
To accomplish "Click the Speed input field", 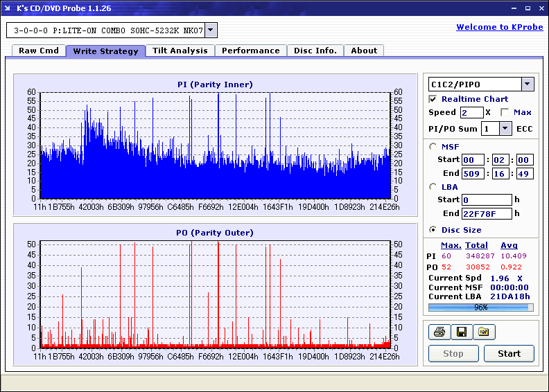I will tap(471, 112).
